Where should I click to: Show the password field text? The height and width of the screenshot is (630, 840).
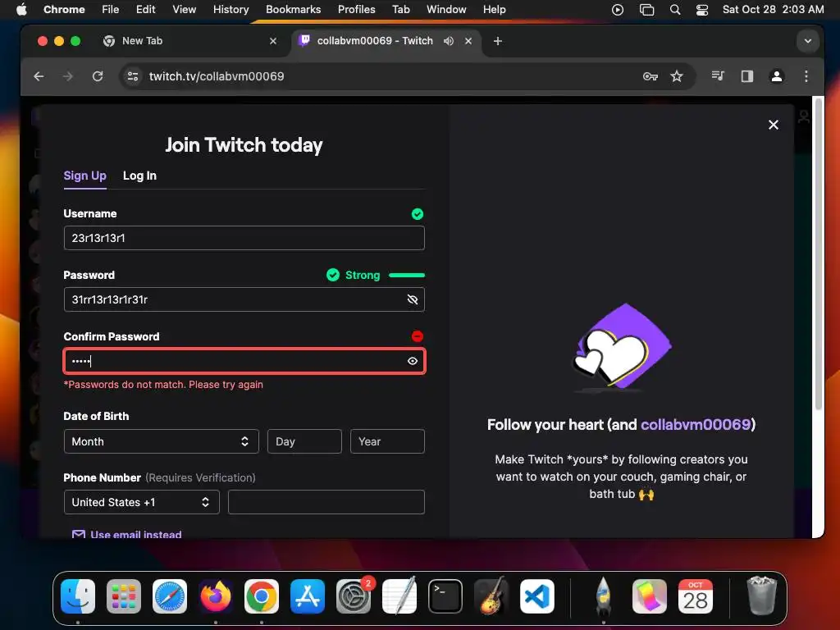(x=412, y=299)
